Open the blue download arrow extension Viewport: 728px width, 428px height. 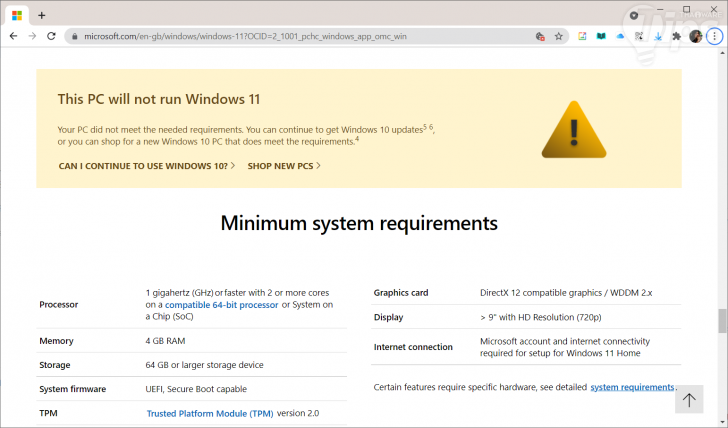[658, 36]
